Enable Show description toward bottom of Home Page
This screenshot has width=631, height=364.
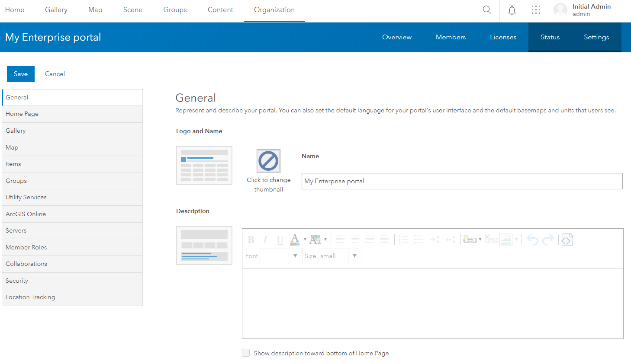[x=246, y=353]
